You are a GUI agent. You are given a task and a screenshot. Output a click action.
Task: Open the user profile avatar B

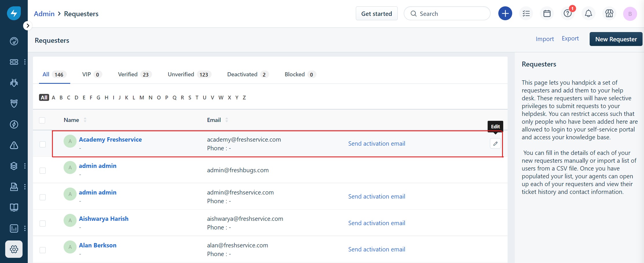(630, 14)
